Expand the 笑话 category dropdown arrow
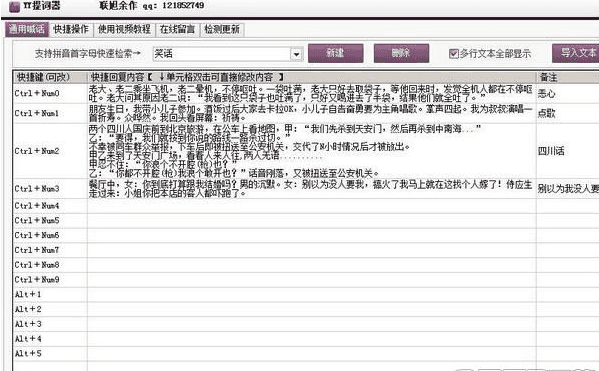 pyautogui.click(x=296, y=54)
